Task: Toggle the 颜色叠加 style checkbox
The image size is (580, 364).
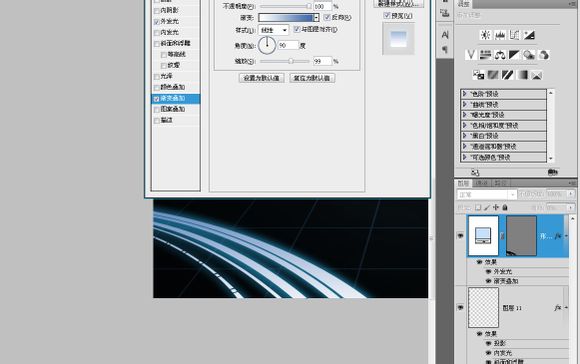Action: [x=156, y=88]
